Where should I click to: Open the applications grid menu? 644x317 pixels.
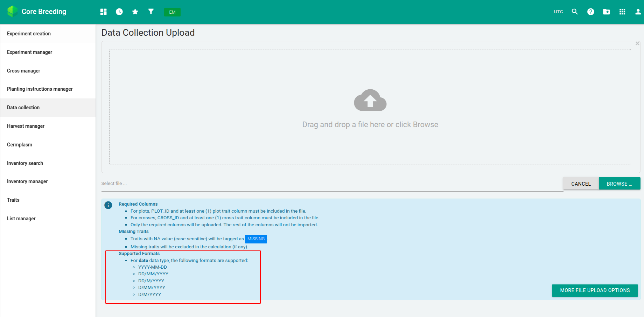coord(622,12)
